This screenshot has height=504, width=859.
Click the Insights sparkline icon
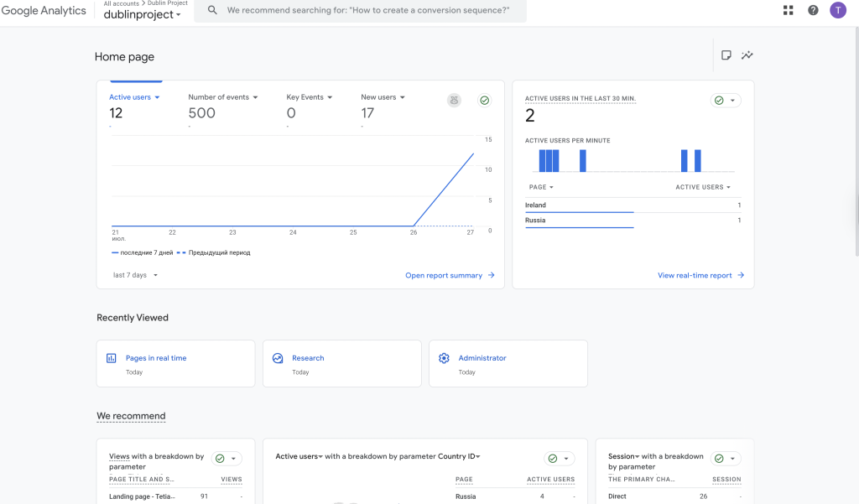point(747,55)
